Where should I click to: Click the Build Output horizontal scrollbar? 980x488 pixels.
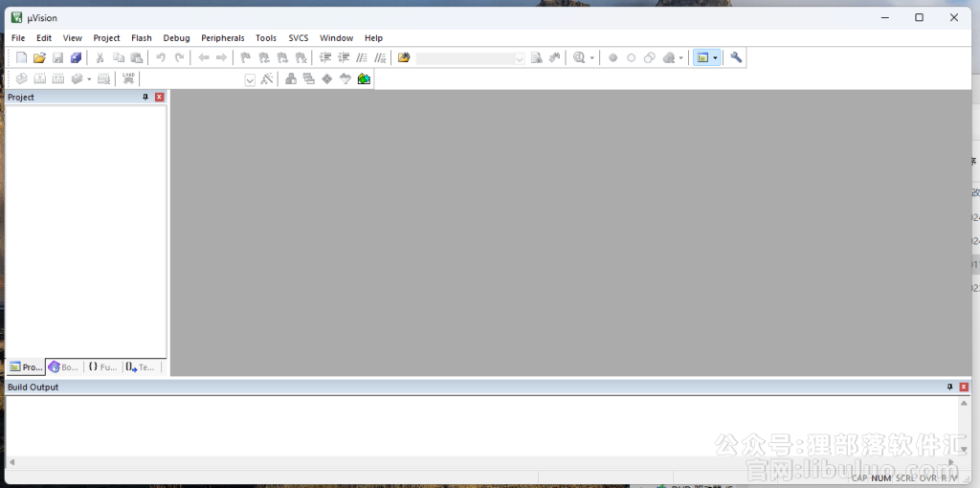479,462
